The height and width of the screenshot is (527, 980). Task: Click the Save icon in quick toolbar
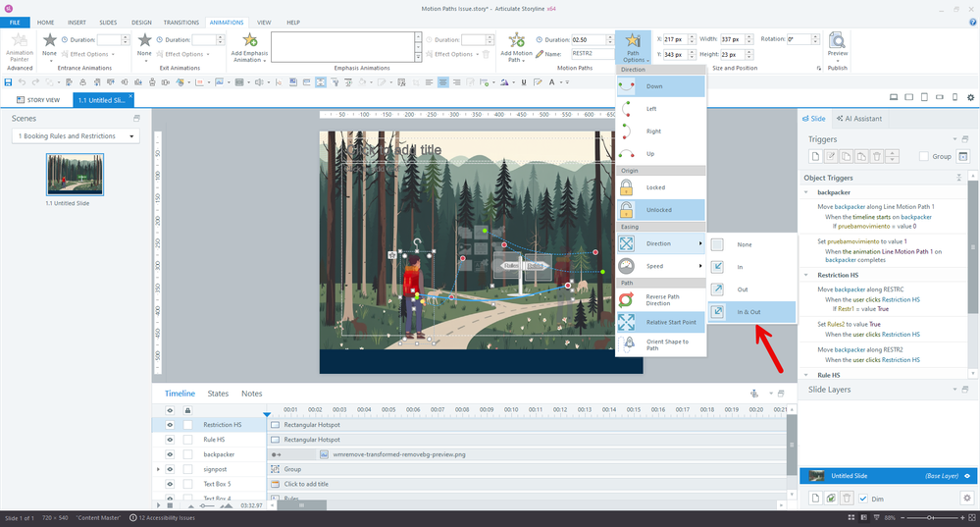(9, 82)
